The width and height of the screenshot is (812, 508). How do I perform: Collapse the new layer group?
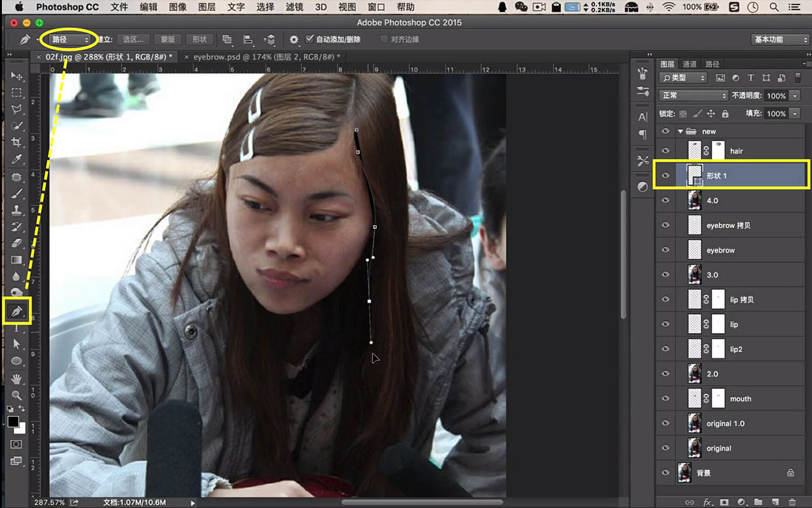coord(681,131)
